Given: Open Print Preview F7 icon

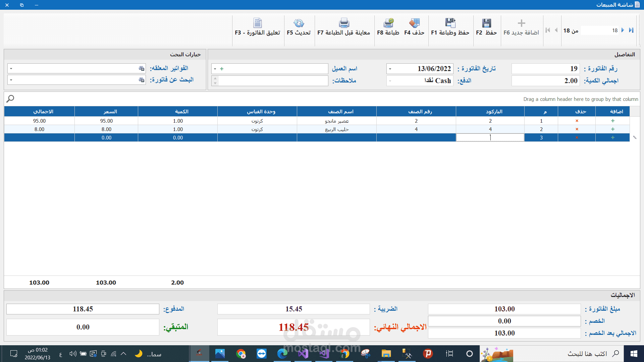Looking at the screenshot, I should (344, 23).
